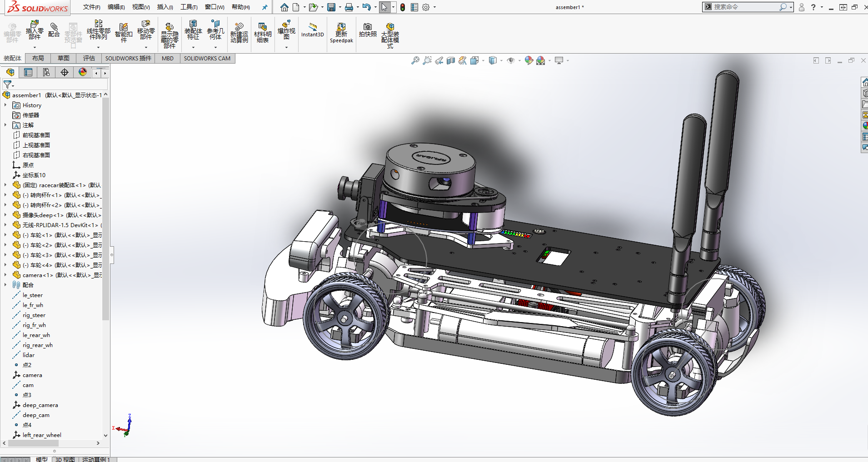Expand History node in tree
Screen dimensions: 868x462
tap(5, 105)
